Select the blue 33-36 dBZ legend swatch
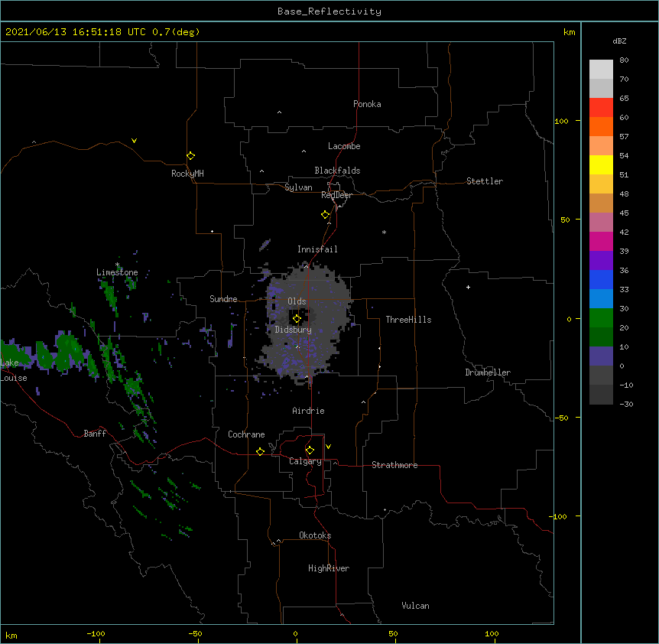Viewport: 659px width, 644px height. click(x=601, y=279)
